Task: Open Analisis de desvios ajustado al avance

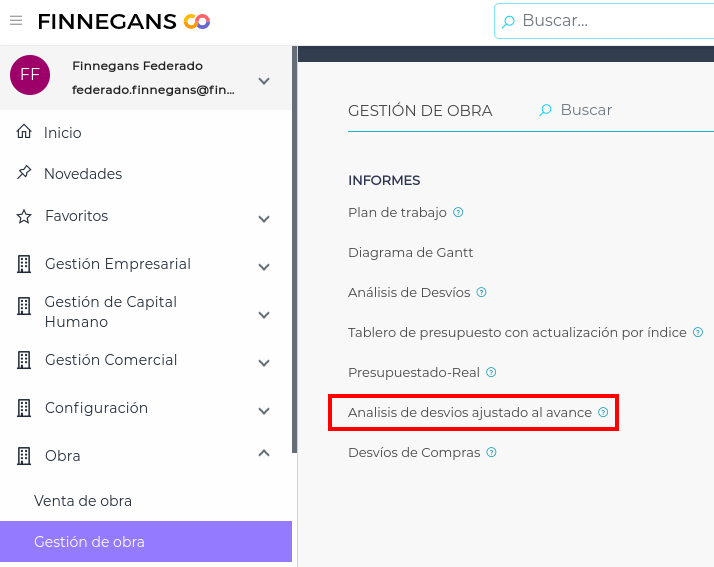Action: 469,412
